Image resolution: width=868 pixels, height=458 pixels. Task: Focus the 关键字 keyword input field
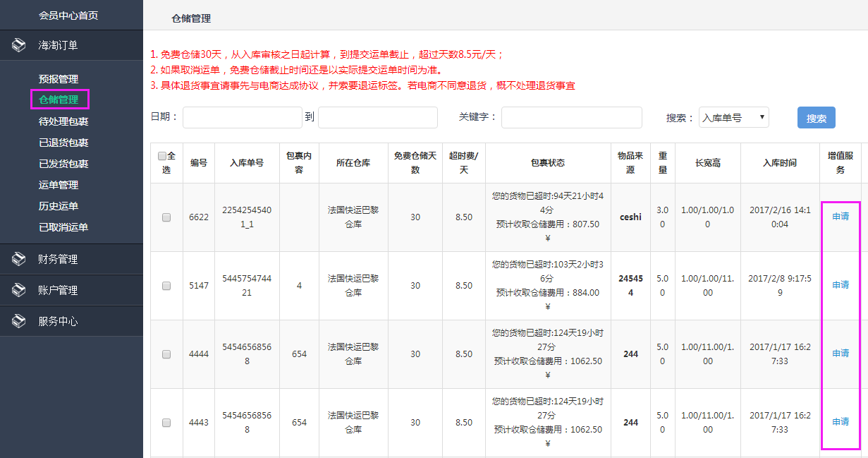pos(571,118)
